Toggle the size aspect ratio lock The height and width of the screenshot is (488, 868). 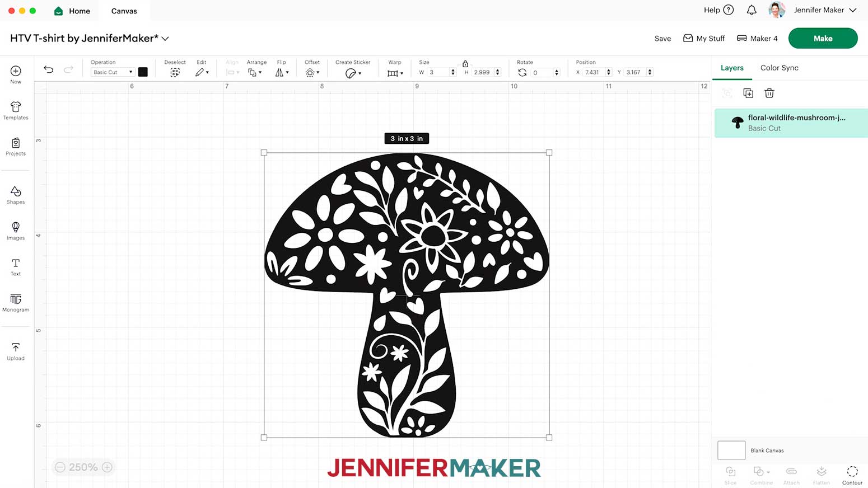pos(465,64)
